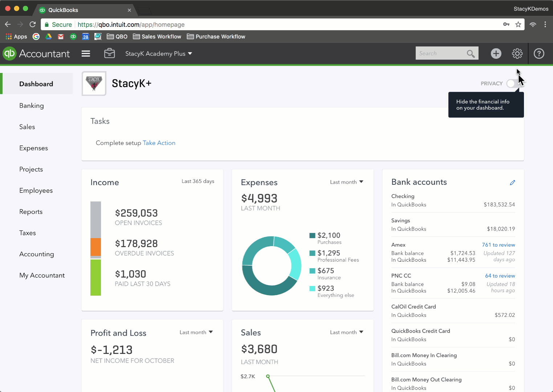Image resolution: width=553 pixels, height=392 pixels.
Task: Navigate to Projects
Action: 31,169
